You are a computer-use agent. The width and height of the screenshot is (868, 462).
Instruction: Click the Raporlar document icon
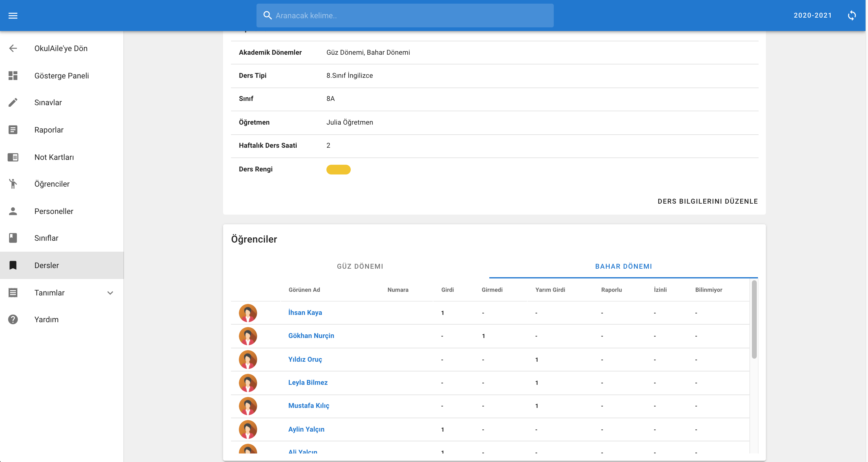coord(13,130)
